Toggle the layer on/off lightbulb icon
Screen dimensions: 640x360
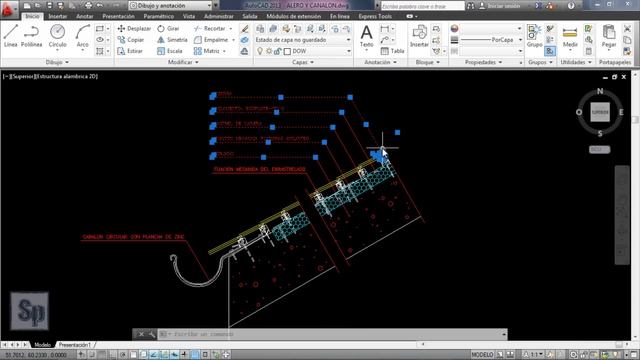pyautogui.click(x=260, y=51)
